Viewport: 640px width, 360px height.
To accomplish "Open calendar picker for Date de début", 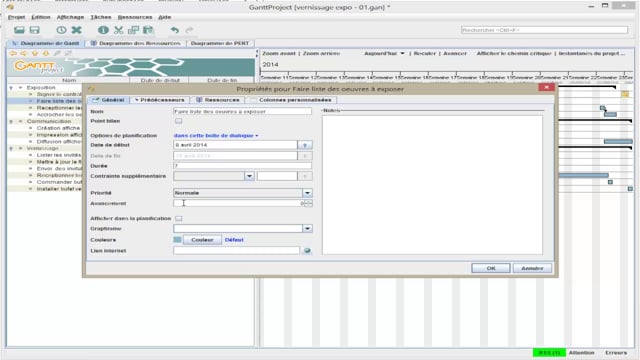I will point(305,145).
